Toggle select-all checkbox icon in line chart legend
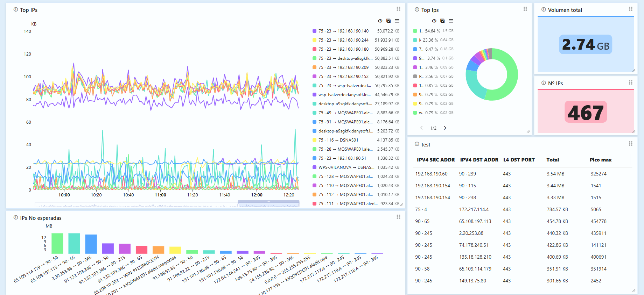644x295 pixels. (388, 21)
